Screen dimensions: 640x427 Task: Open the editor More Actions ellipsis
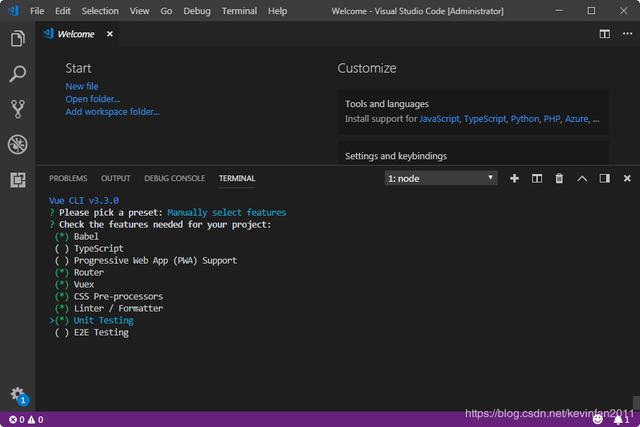click(627, 34)
